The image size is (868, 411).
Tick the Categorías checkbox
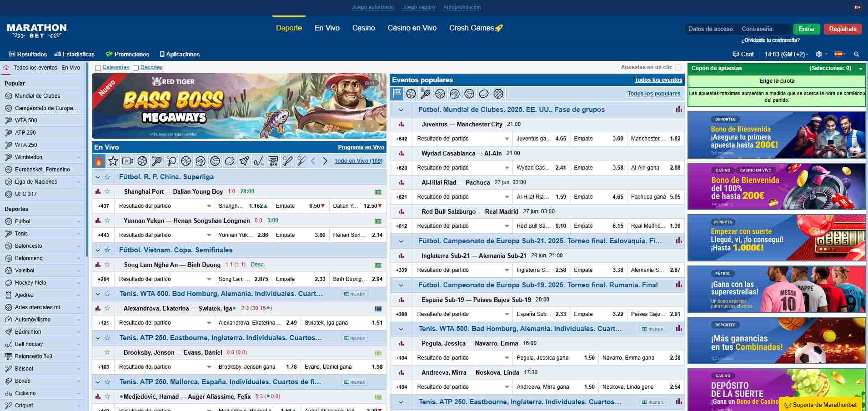[98, 68]
